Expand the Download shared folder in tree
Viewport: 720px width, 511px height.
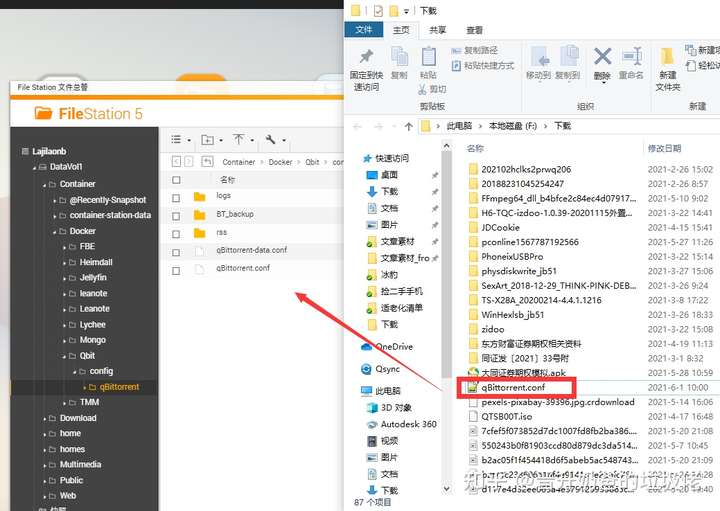click(x=45, y=419)
